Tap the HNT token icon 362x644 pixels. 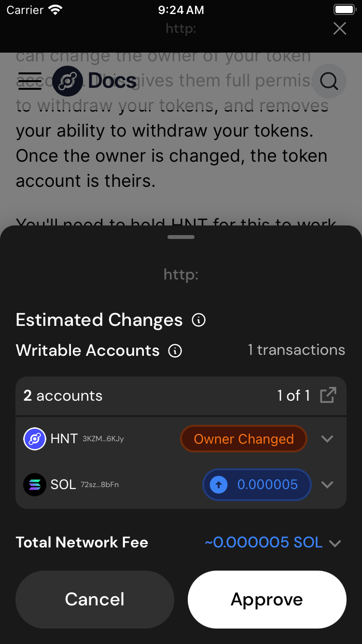tap(35, 439)
